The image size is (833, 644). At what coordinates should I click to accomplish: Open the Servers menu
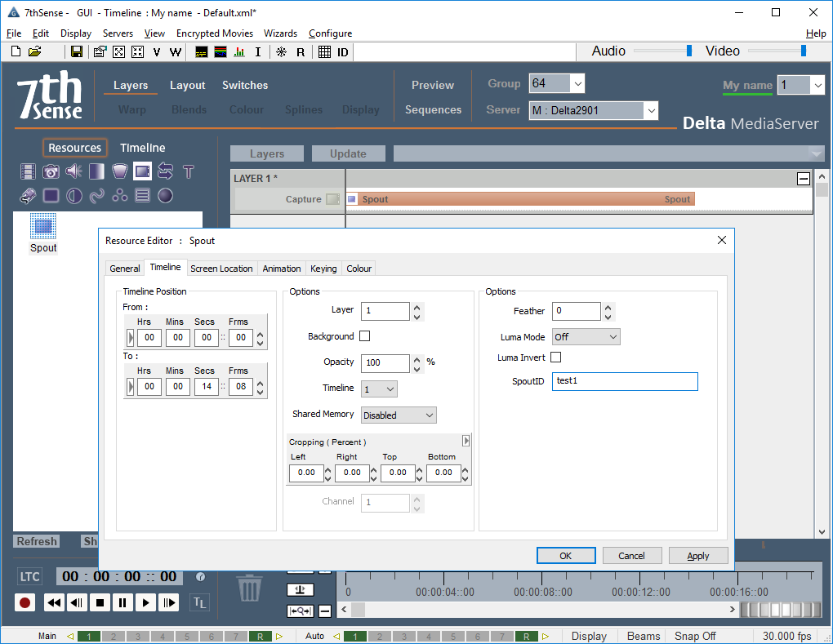tap(118, 33)
